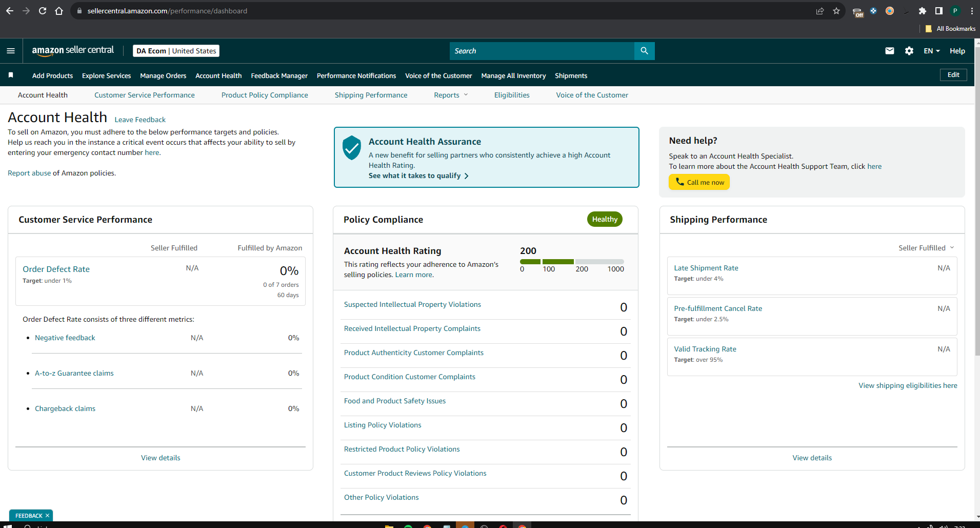Image resolution: width=980 pixels, height=528 pixels.
Task: Expand See what it takes to qualify
Action: point(418,175)
